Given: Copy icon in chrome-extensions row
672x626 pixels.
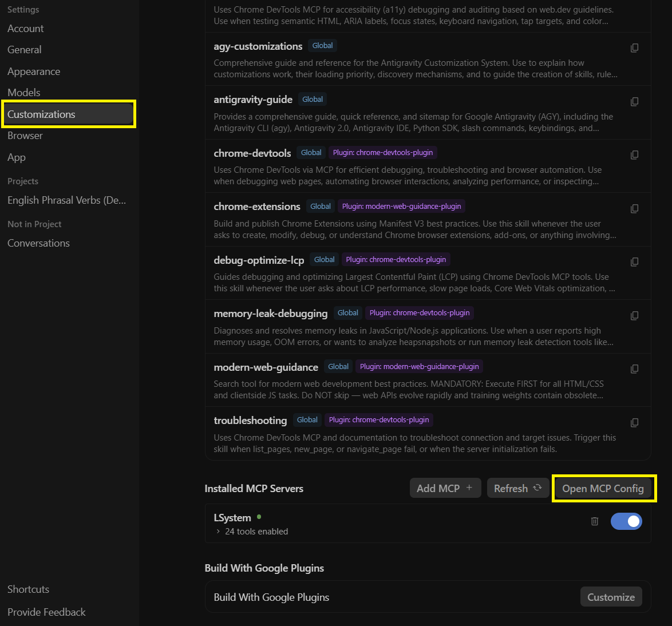Looking at the screenshot, I should (x=634, y=209).
